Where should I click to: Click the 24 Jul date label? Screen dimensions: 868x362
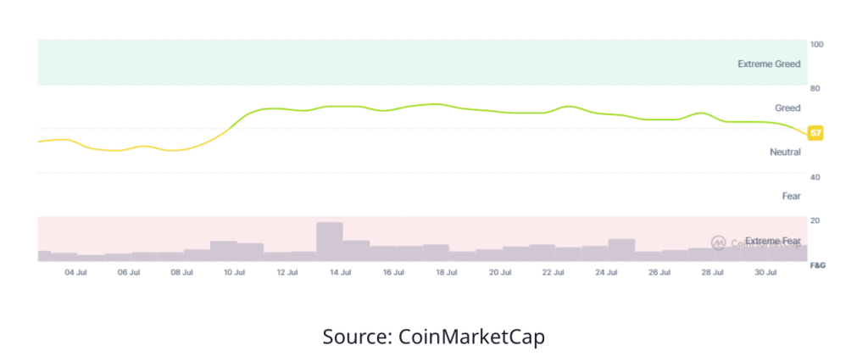605,272
